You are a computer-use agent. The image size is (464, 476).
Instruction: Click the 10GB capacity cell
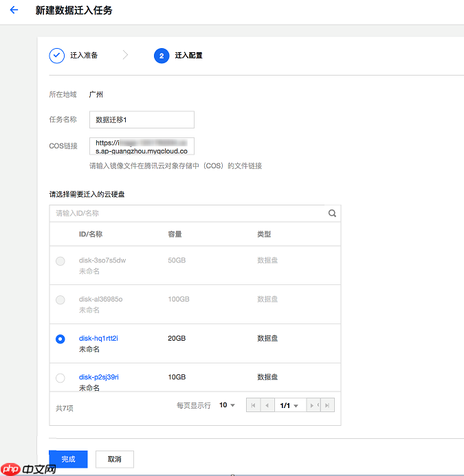pos(177,377)
